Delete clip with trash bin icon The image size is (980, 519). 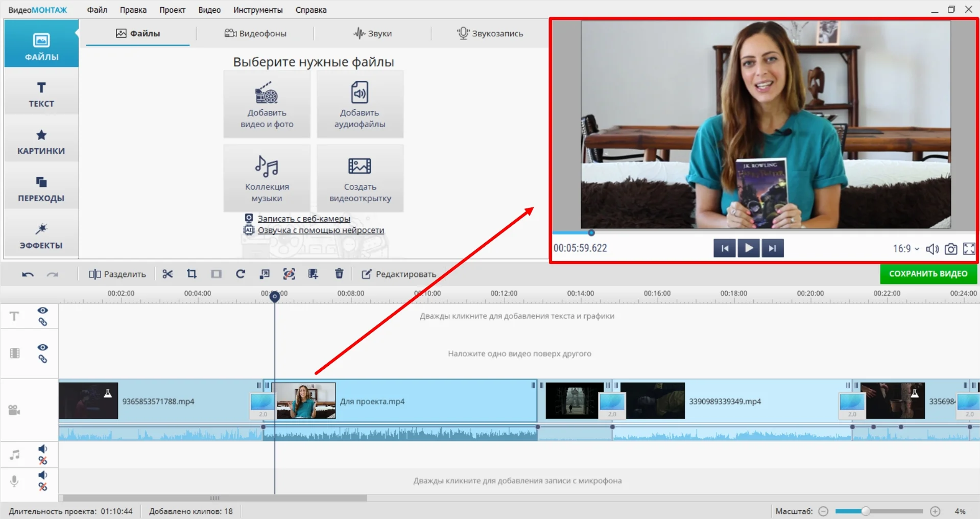tap(339, 274)
